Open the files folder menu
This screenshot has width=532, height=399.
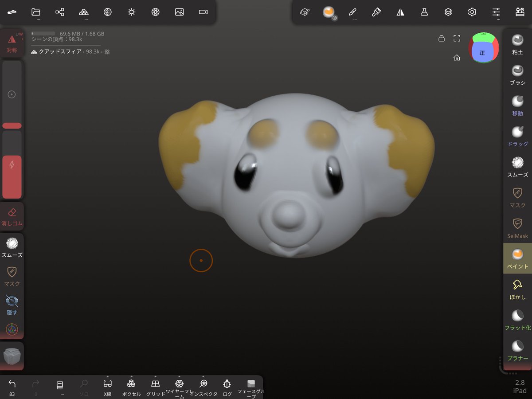coord(36,12)
